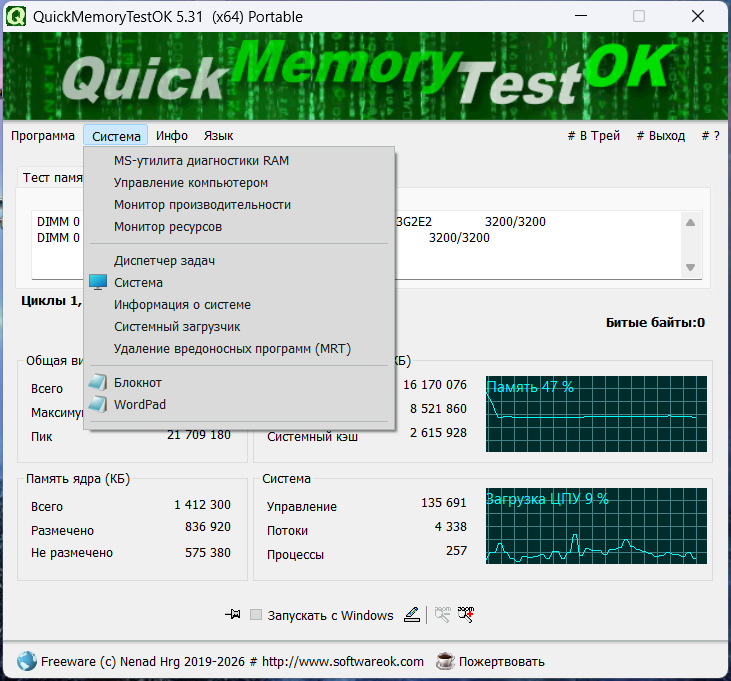Click the greyed zoom-out magnifier icon
Image resolution: width=731 pixels, height=681 pixels.
point(441,615)
